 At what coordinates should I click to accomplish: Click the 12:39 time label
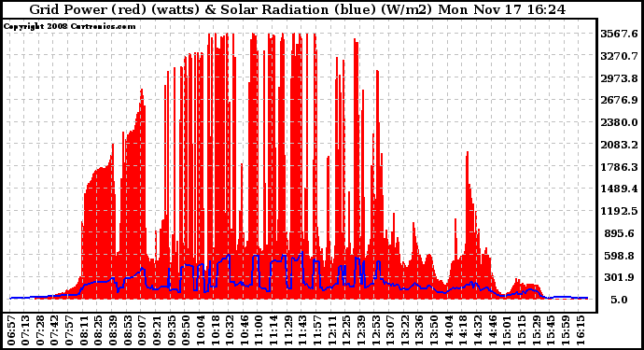point(361,329)
